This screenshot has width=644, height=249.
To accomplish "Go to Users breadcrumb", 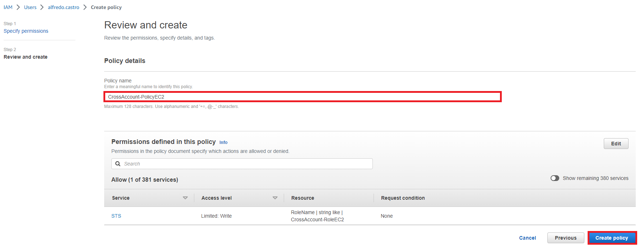I will coord(30,7).
